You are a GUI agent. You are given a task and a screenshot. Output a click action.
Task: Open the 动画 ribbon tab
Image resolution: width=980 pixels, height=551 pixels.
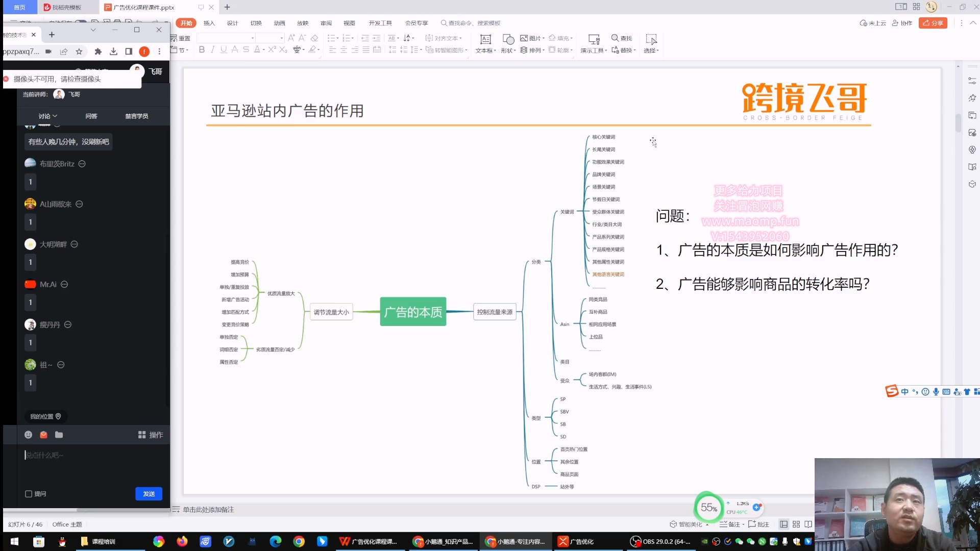[x=279, y=23]
